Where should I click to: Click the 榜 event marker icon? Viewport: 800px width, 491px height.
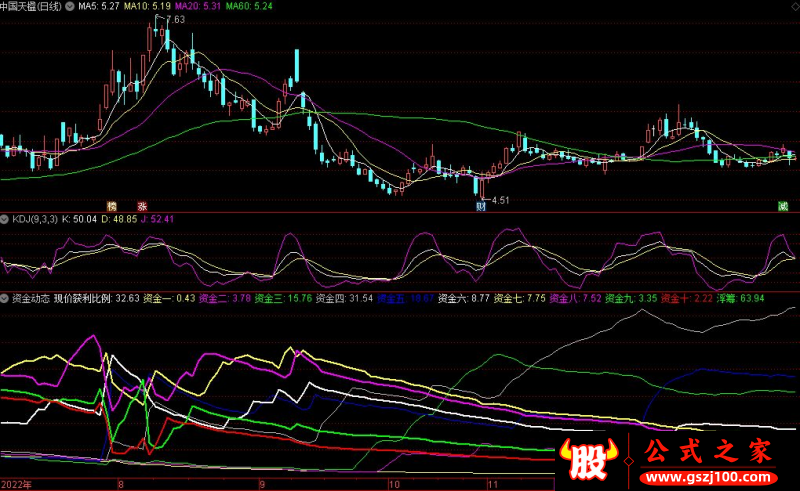tap(112, 206)
